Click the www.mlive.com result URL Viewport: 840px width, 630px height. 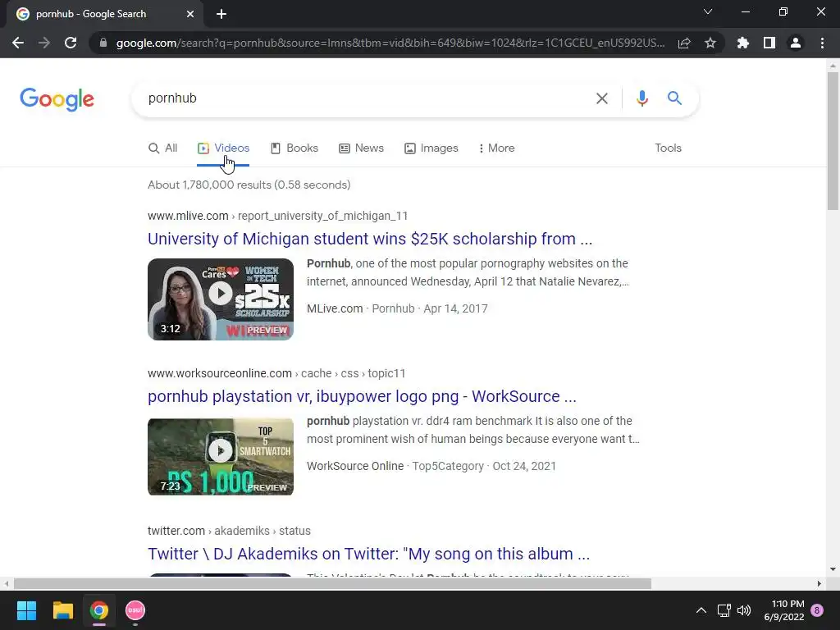coord(277,216)
